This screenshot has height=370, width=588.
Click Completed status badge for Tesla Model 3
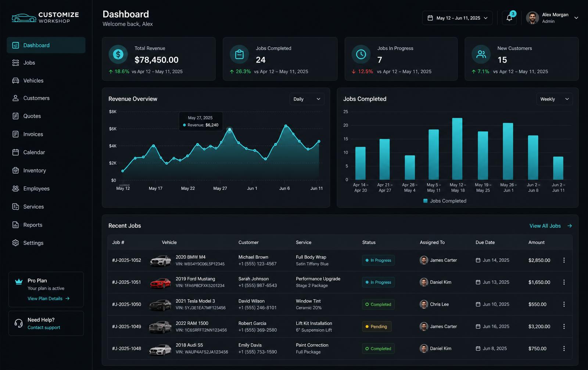click(379, 304)
